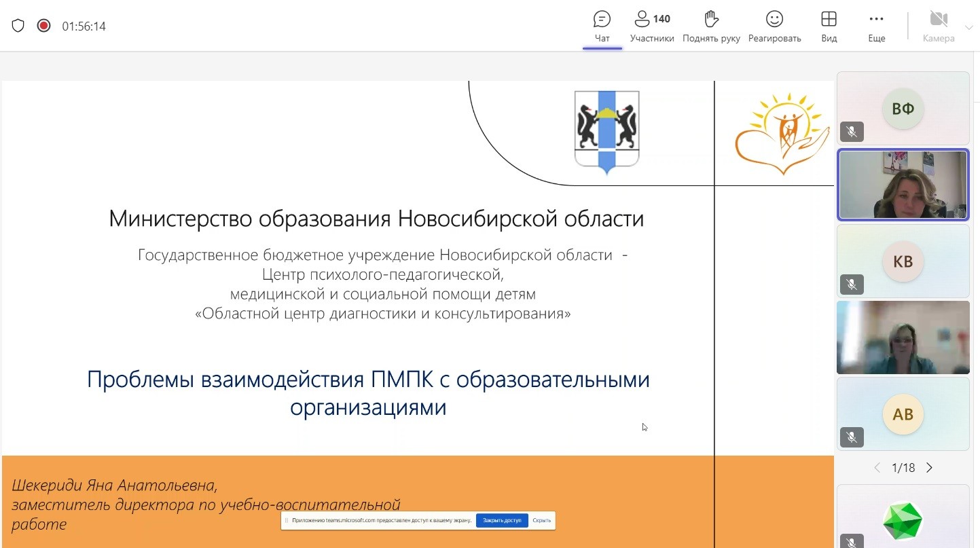Open the Чат chat panel
The width and height of the screenshot is (980, 548).
tap(602, 26)
